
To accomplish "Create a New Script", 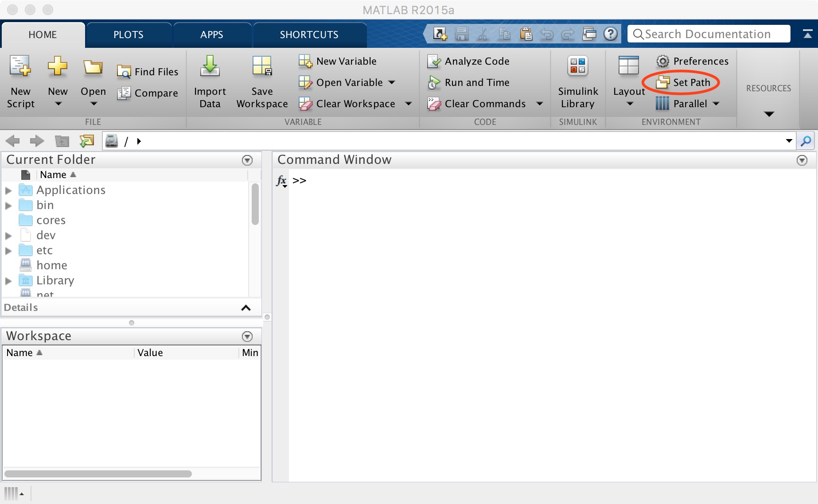I will pyautogui.click(x=20, y=82).
